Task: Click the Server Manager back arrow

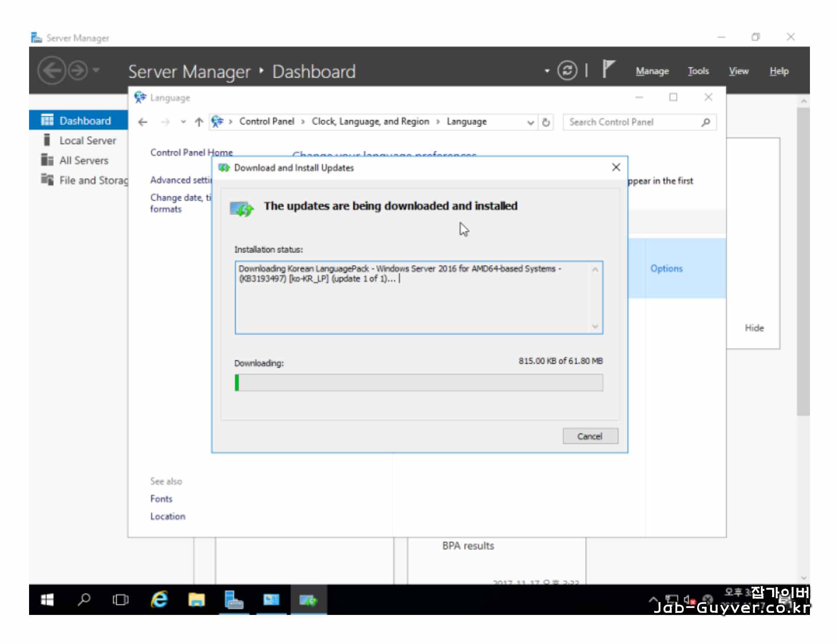Action: pyautogui.click(x=52, y=70)
